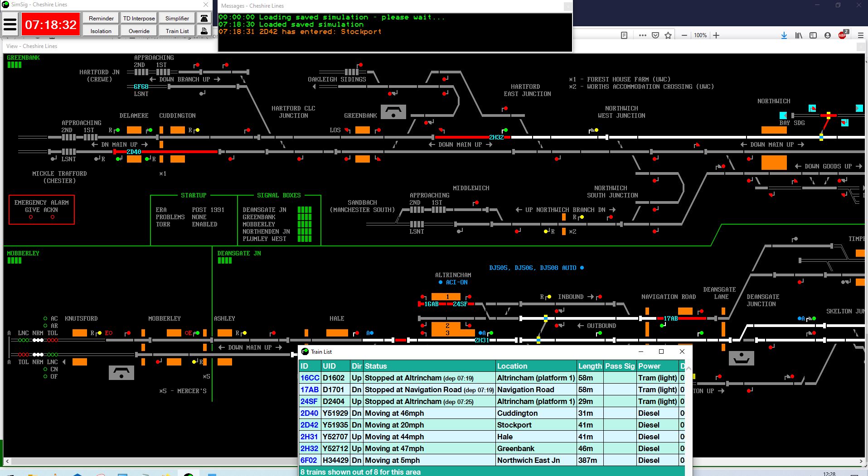Screen dimensions: 868x476
Task: Click train 2H31 berth near Hale
Action: pos(482,340)
